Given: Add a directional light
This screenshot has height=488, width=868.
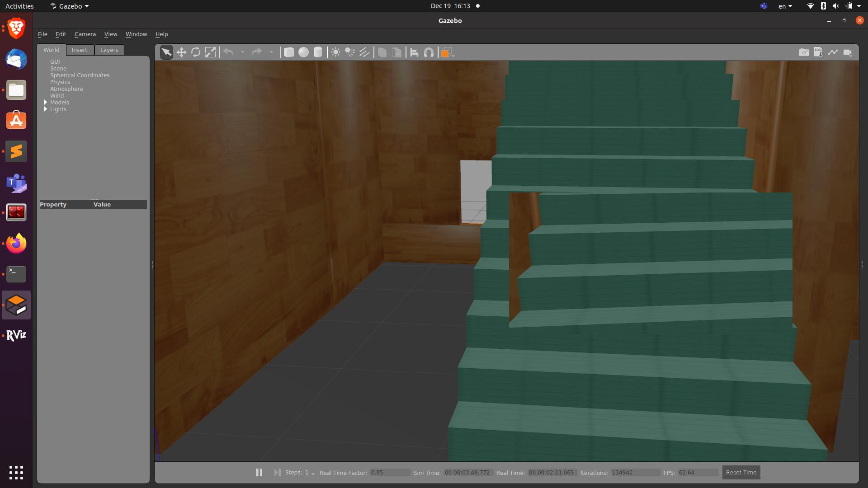Looking at the screenshot, I should [x=364, y=52].
